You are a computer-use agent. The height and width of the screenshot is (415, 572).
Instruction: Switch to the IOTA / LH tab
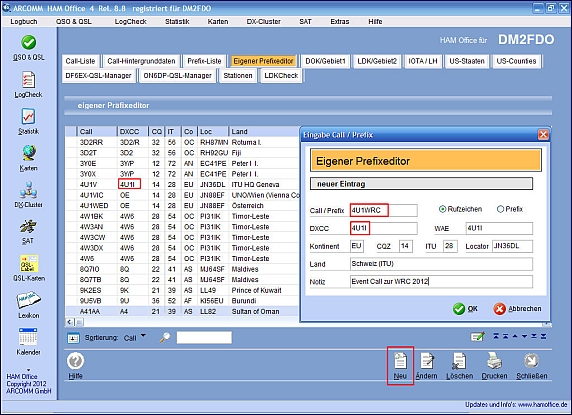coord(423,61)
